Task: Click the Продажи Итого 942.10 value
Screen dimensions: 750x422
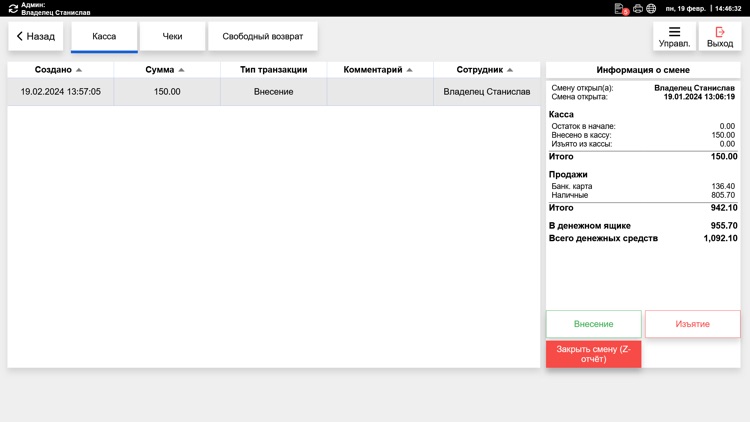Action: coord(724,208)
